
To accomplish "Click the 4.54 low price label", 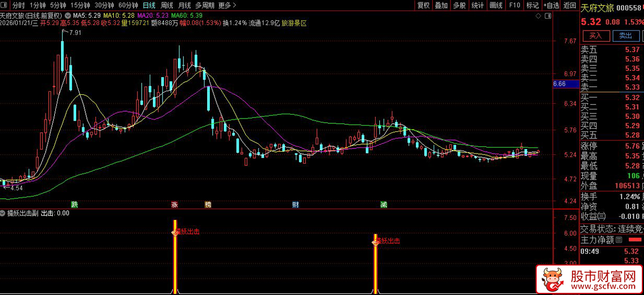I will (x=17, y=188).
